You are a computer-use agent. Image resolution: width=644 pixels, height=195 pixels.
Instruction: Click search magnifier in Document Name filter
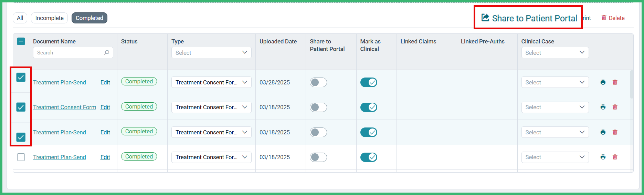(x=107, y=52)
